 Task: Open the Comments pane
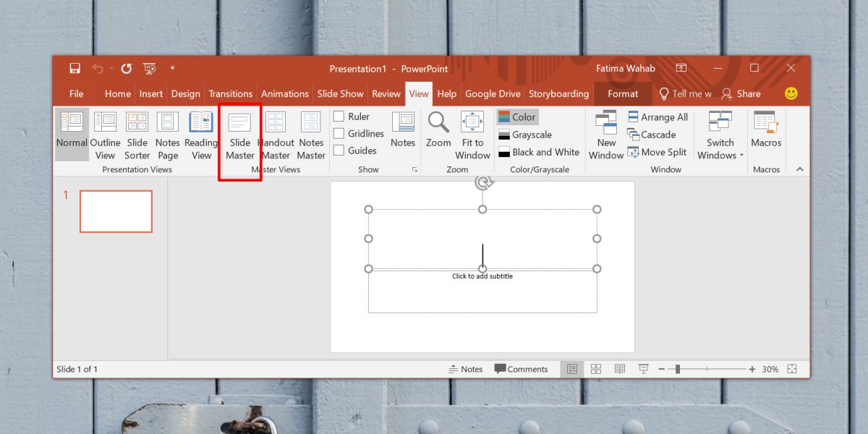522,369
